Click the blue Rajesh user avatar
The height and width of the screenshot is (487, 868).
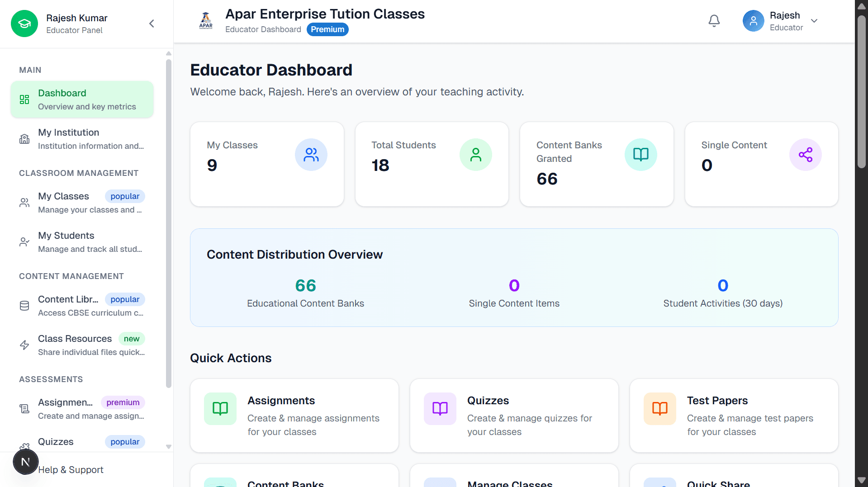pyautogui.click(x=754, y=21)
